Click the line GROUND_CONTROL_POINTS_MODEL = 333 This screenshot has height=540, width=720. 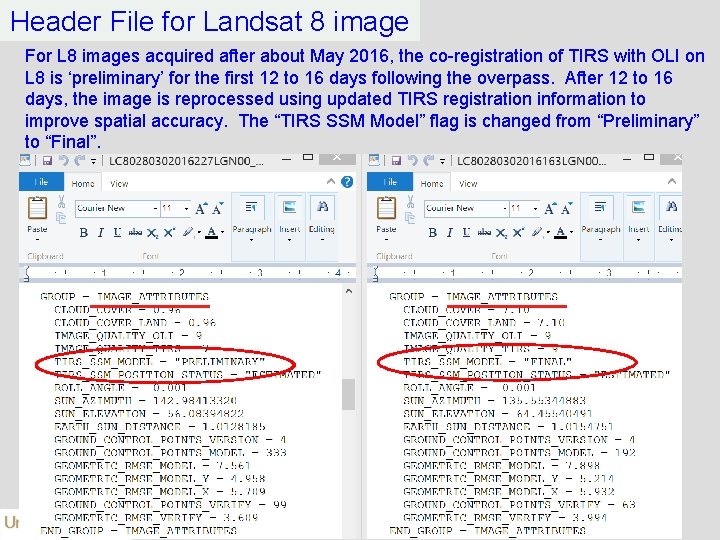pos(170,452)
